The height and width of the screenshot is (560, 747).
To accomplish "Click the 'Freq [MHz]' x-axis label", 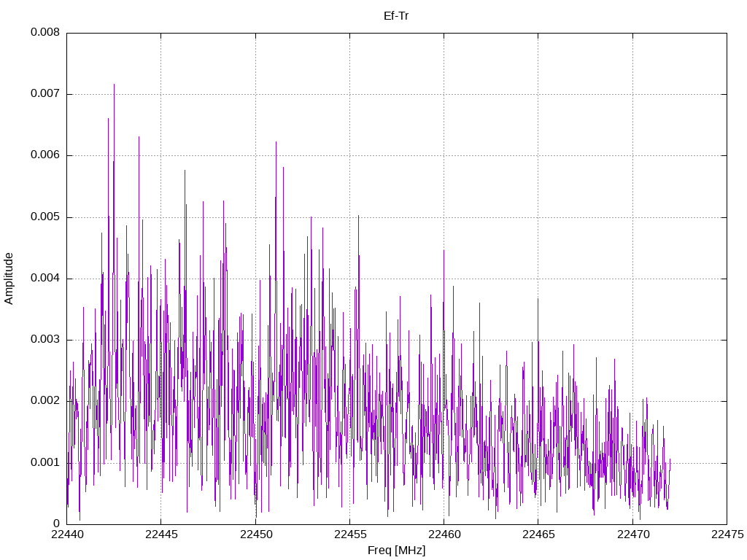I will point(396,551).
